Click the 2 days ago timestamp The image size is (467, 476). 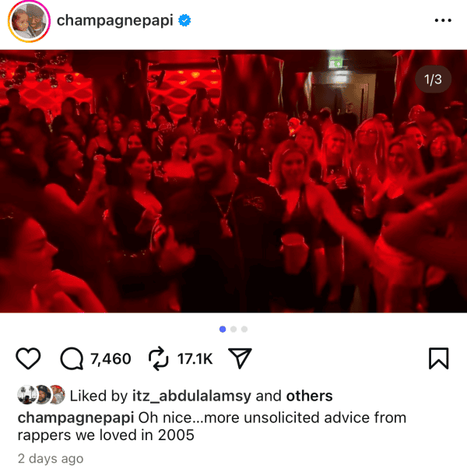51,458
